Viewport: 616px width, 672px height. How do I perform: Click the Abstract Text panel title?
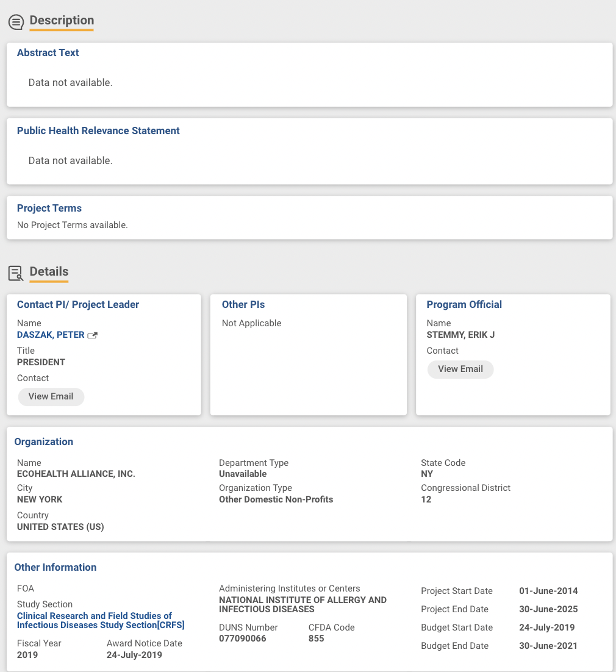(x=48, y=52)
